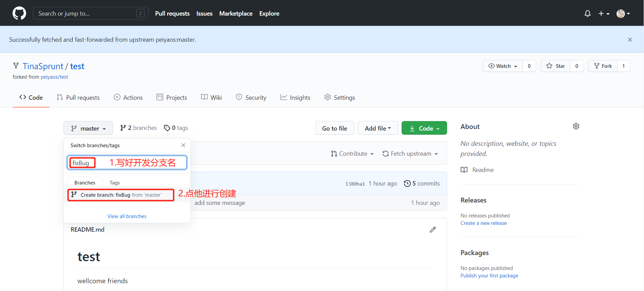Edit README with the pencil icon
Viewport: 644px width, 291px height.
pyautogui.click(x=433, y=230)
